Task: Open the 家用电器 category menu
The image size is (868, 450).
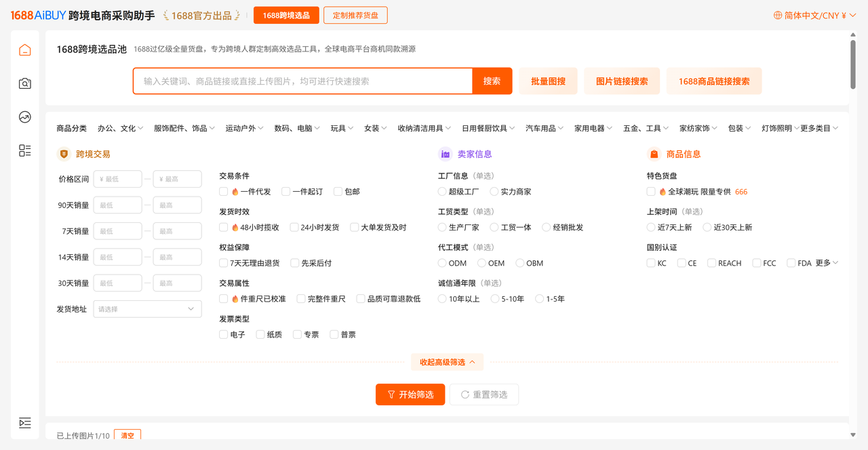Action: tap(593, 128)
